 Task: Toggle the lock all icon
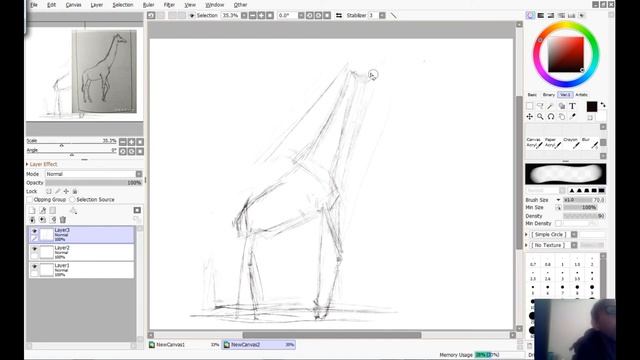click(x=75, y=191)
